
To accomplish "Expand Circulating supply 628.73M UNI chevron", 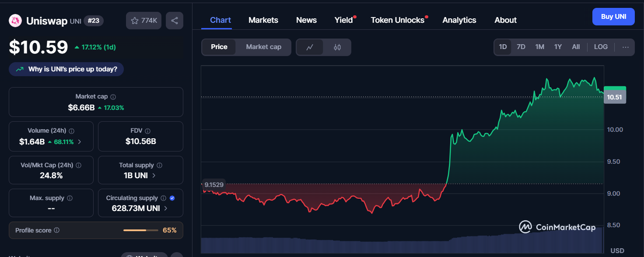I will pos(166,208).
